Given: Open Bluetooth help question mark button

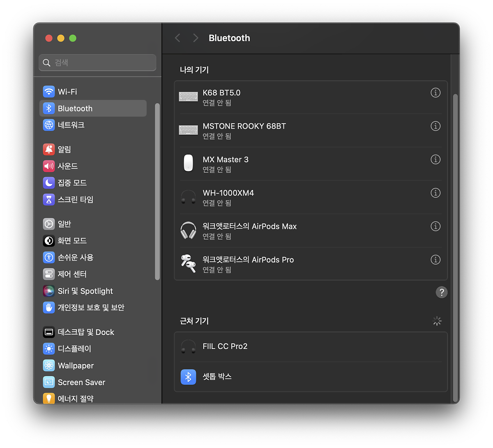Looking at the screenshot, I should pos(442,292).
